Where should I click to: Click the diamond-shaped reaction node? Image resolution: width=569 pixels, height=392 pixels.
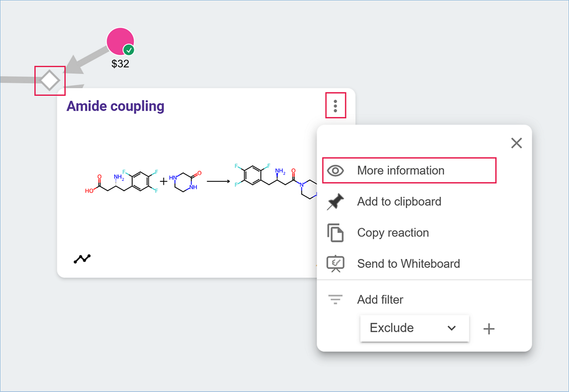[50, 81]
